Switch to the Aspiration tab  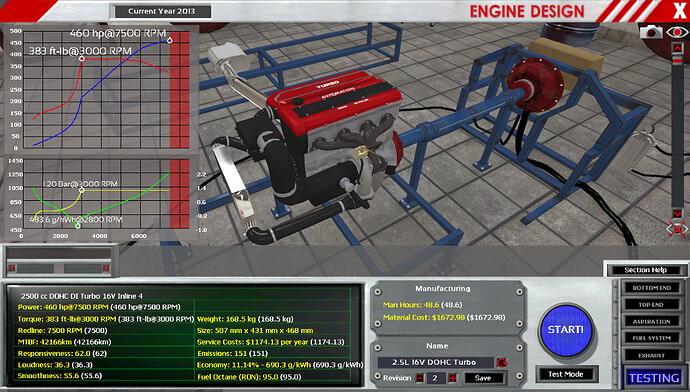click(652, 322)
